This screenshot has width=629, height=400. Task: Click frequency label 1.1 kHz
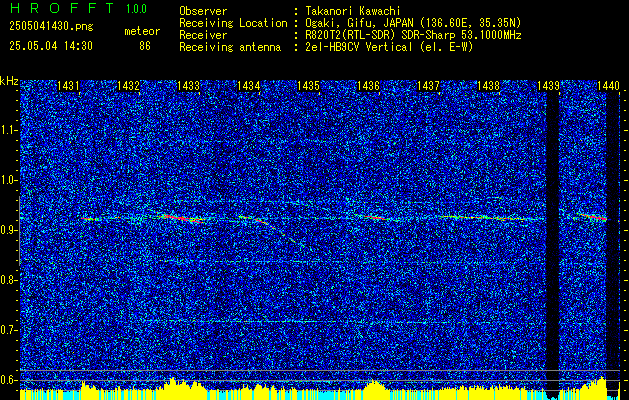(x=7, y=130)
